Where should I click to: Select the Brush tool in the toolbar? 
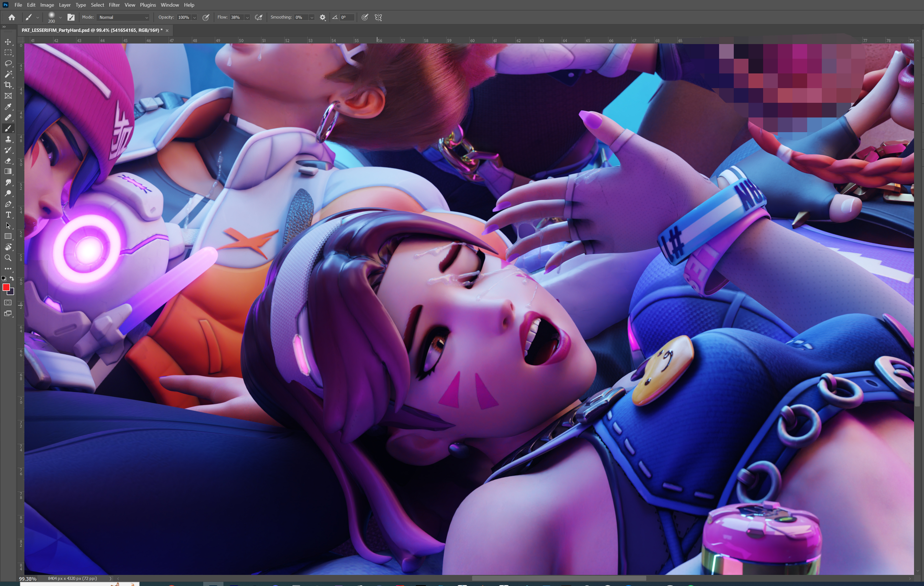pos(8,128)
